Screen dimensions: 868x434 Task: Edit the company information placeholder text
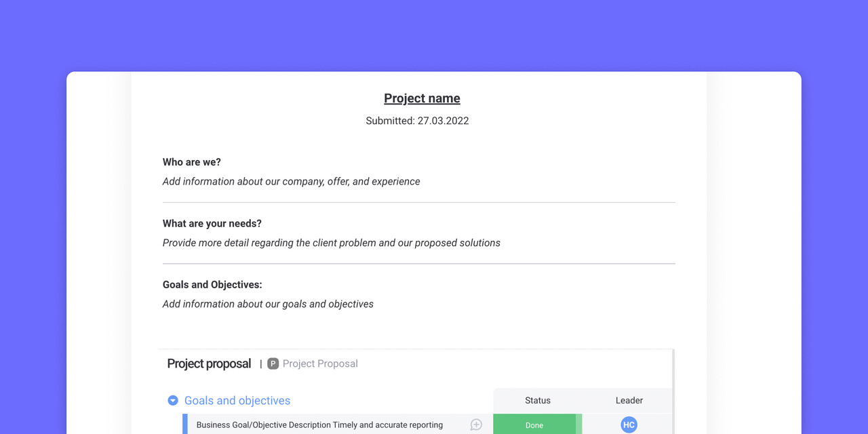pyautogui.click(x=291, y=182)
